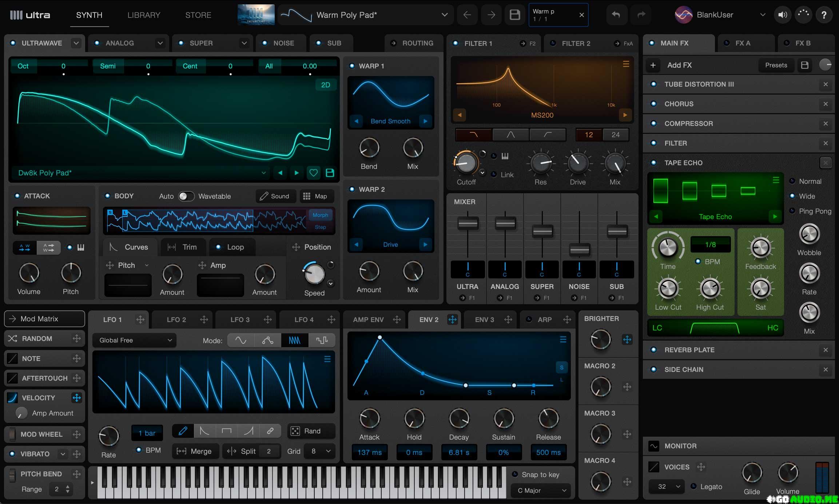Click the LFO 1 modulation drag handle
The height and width of the screenshot is (504, 839).
(x=140, y=320)
